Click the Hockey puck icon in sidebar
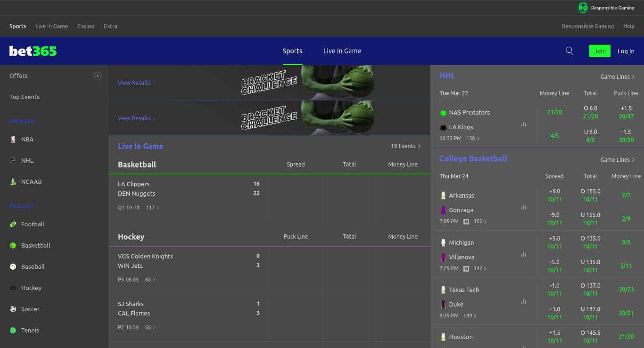 tap(13, 288)
